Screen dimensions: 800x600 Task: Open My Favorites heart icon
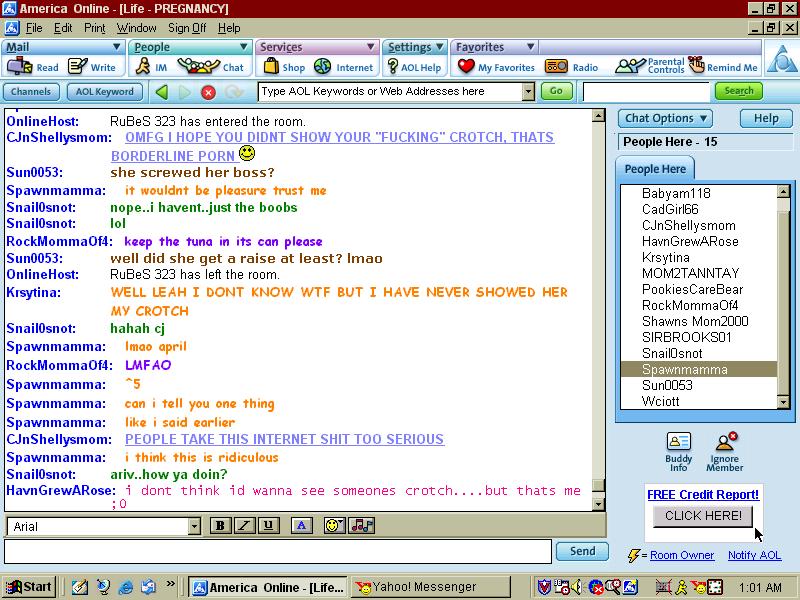point(466,66)
